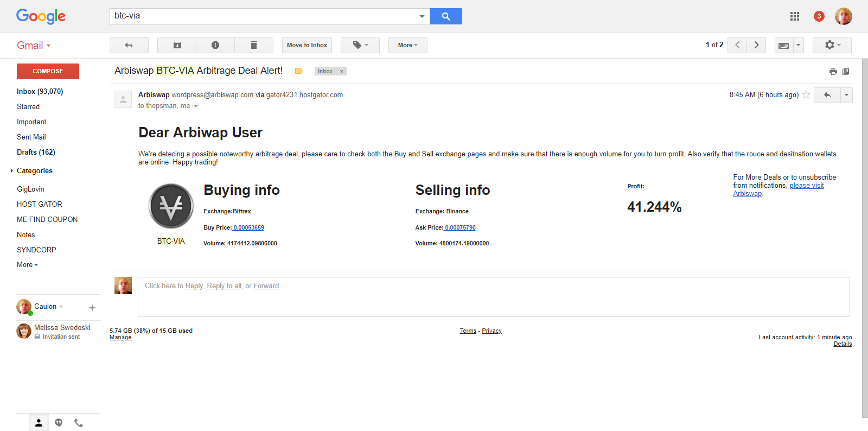Open the Terms link
Screen dimensions: 868x431
click(468, 331)
